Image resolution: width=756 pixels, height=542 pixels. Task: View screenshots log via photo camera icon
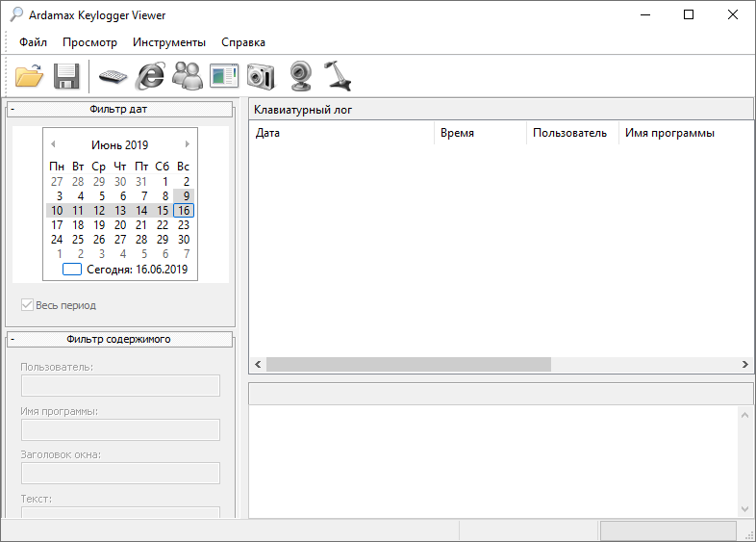(261, 75)
